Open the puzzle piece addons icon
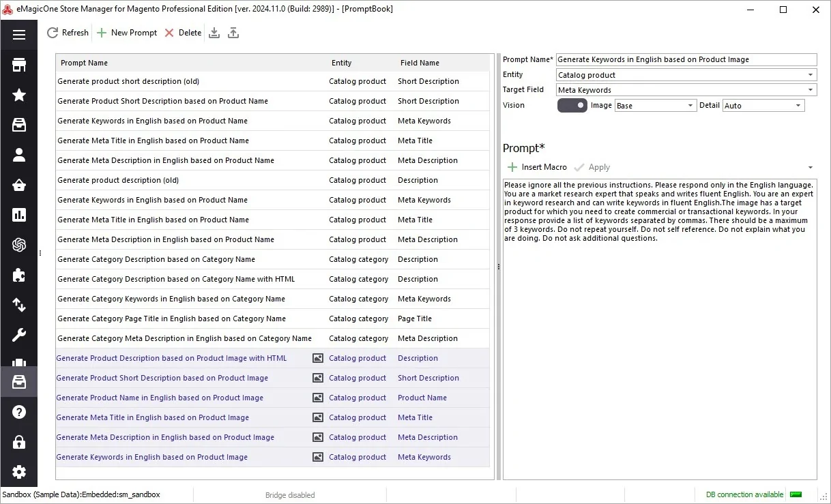Screen dimensions: 831x504 pyautogui.click(x=19, y=275)
